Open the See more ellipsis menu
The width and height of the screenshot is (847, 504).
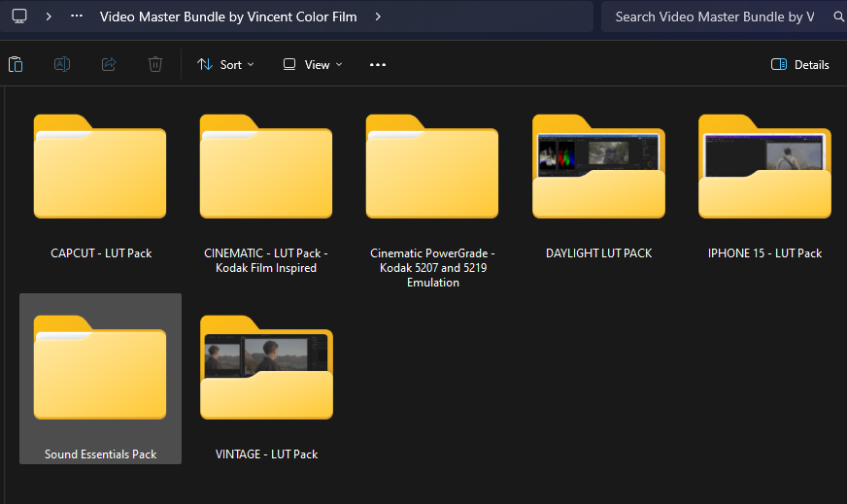[378, 64]
